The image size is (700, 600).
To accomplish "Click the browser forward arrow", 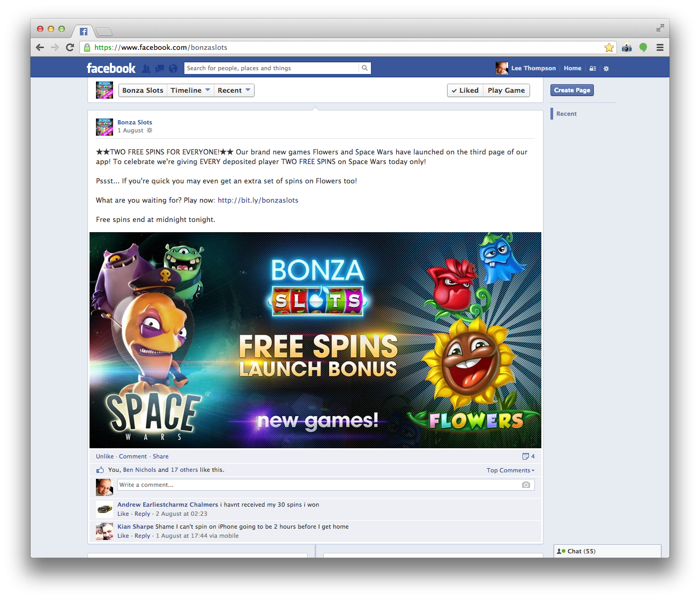I will pos(55,47).
